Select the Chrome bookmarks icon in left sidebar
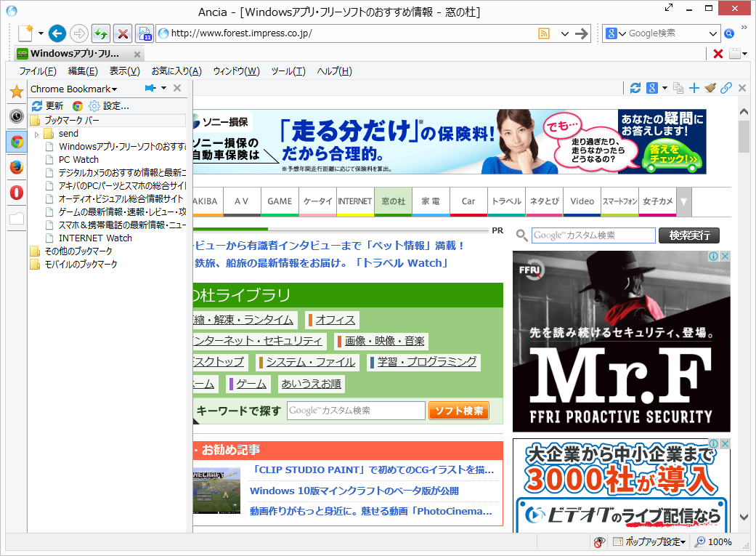The height and width of the screenshot is (556, 756). click(16, 142)
